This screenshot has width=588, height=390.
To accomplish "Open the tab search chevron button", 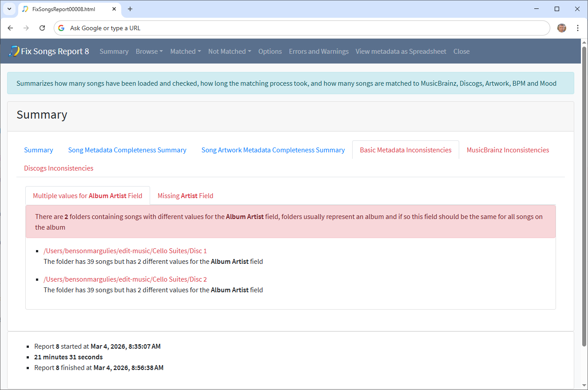I will click(x=9, y=9).
